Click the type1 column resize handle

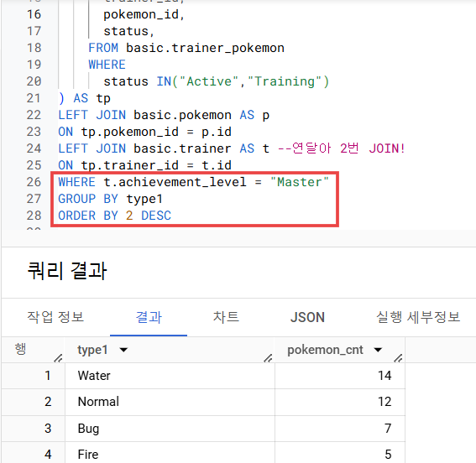268,358
